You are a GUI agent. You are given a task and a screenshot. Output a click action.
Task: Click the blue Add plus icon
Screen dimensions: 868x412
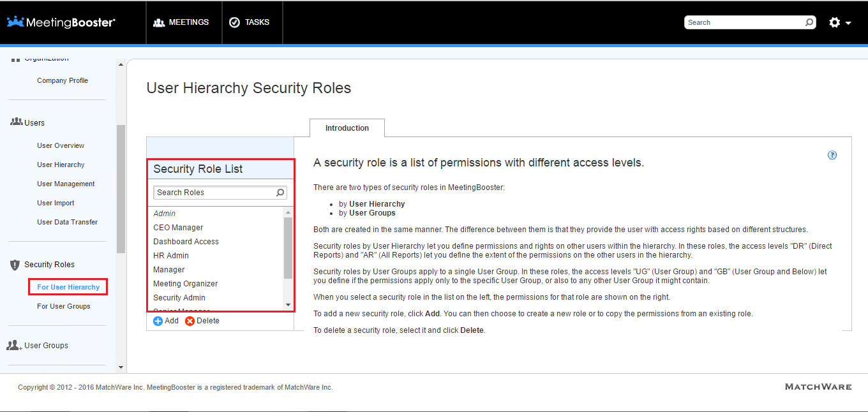click(158, 321)
